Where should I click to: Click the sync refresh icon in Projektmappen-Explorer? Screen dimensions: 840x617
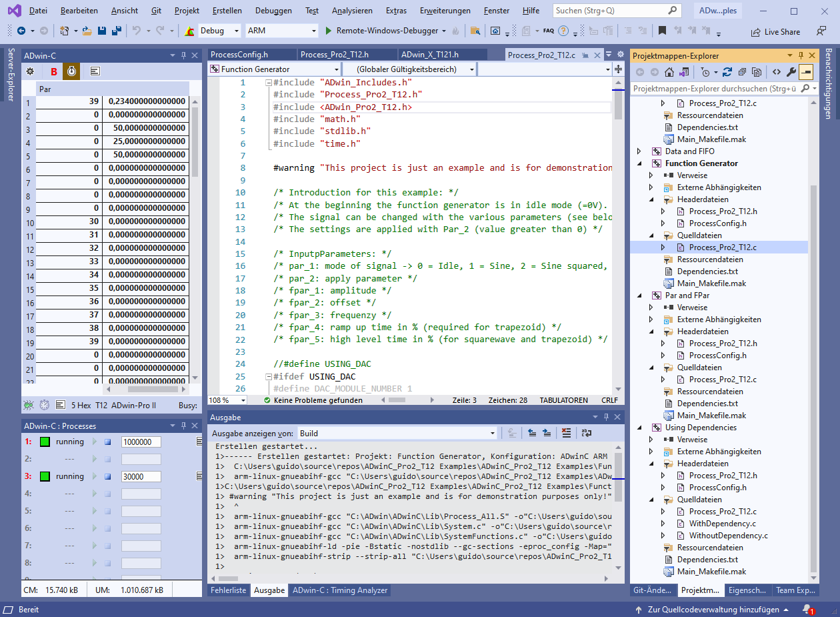click(x=727, y=72)
